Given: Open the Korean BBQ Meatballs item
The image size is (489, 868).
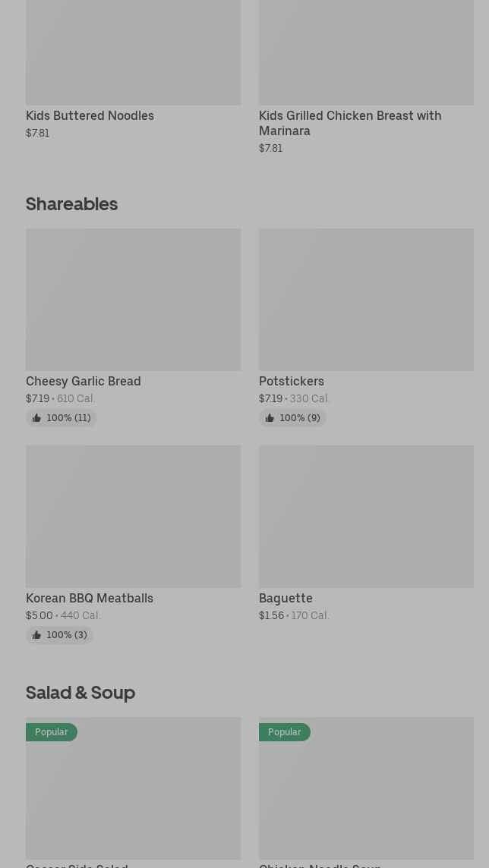Looking at the screenshot, I should 89,599.
